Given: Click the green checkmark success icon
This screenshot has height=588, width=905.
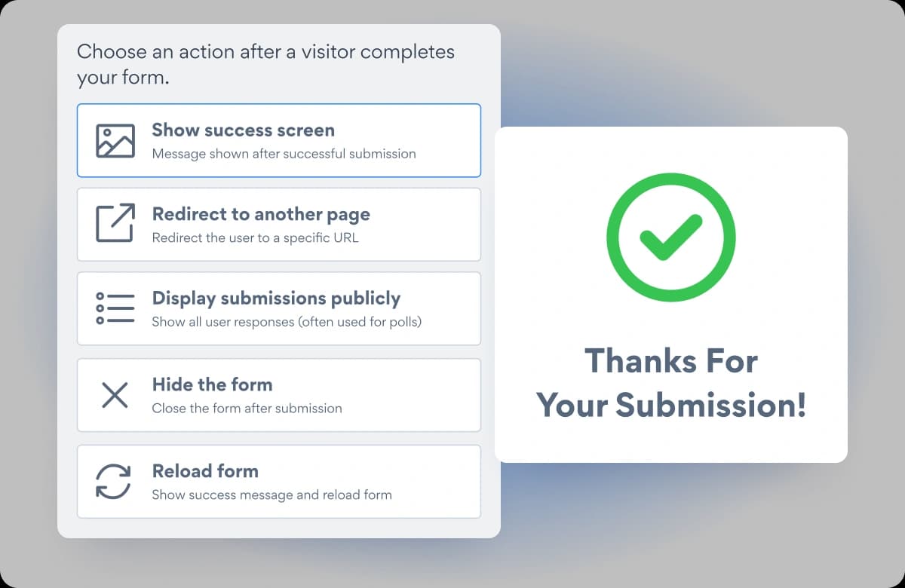Looking at the screenshot, I should click(x=671, y=236).
